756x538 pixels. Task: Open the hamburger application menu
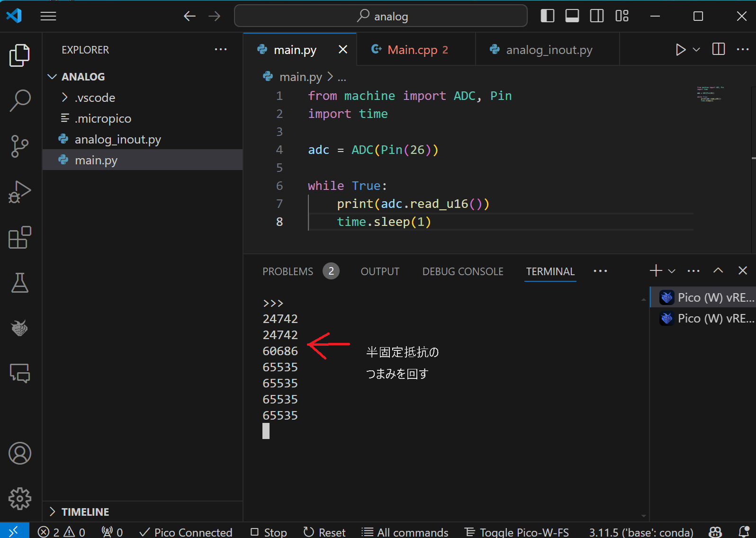pos(48,16)
